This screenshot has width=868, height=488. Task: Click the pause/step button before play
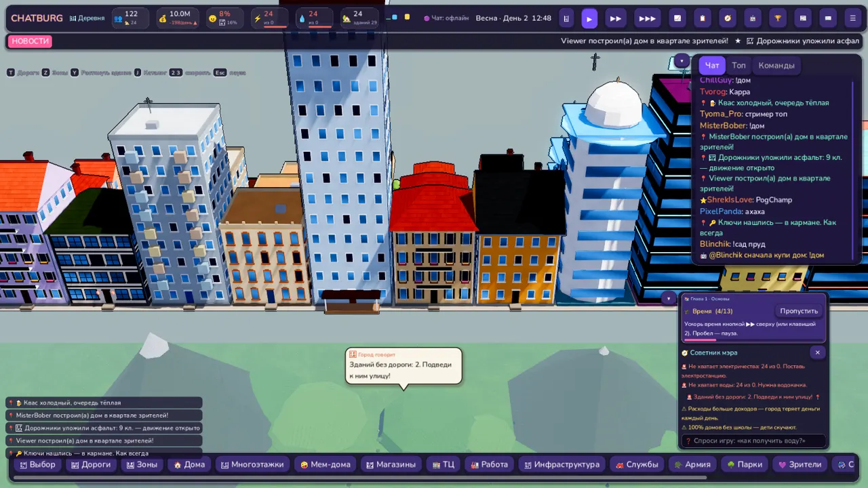(x=567, y=18)
